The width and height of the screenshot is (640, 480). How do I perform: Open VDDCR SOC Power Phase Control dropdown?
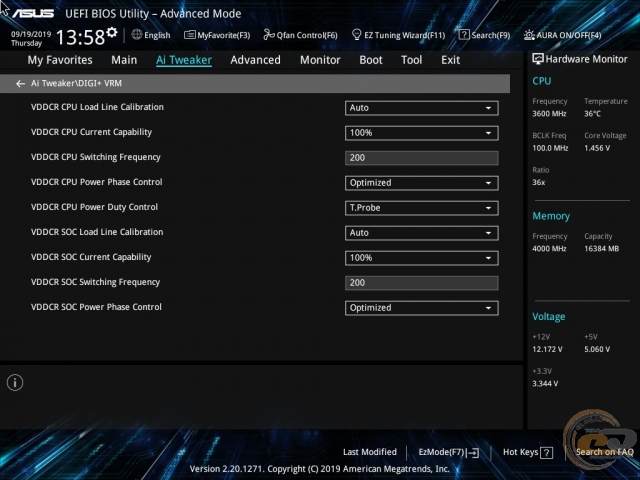pos(422,308)
